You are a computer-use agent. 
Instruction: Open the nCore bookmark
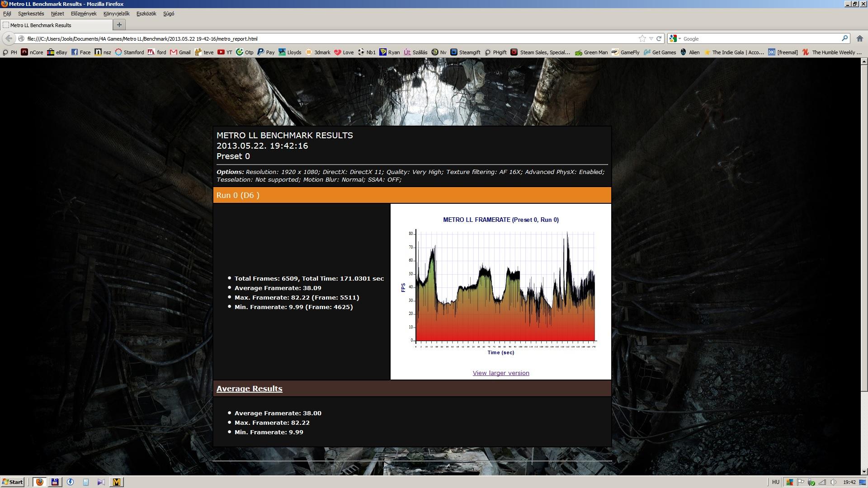tap(32, 52)
